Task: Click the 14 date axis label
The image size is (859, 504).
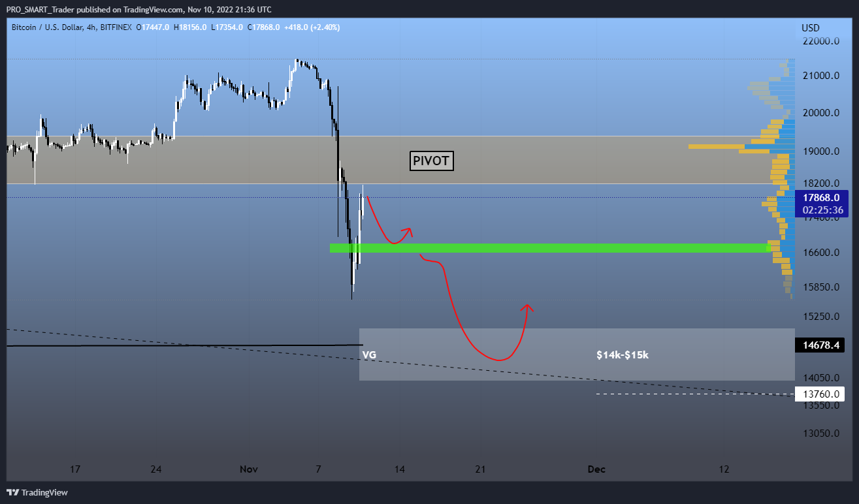Action: pos(400,469)
